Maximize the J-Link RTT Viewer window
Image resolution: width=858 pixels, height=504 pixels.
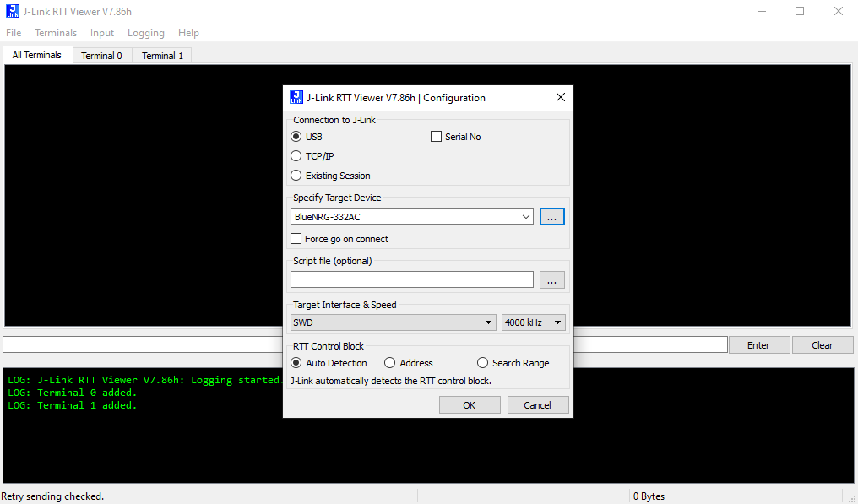pos(800,11)
